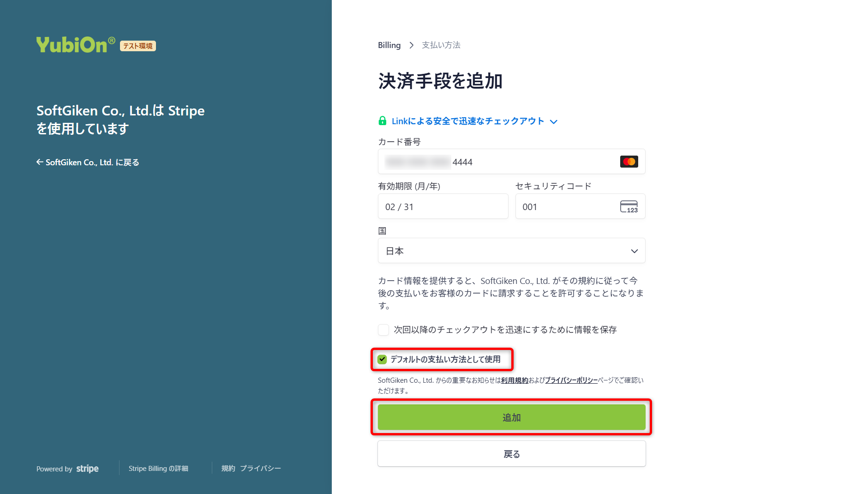The image size is (868, 494).
Task: Open Stripe Billing の詳細 in footer
Action: point(158,468)
